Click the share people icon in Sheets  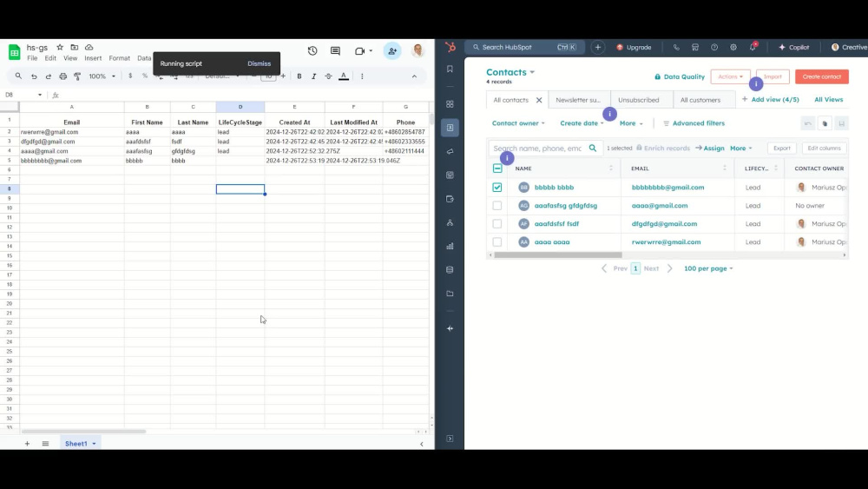pos(392,51)
